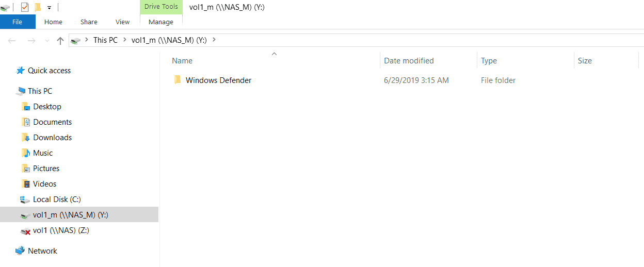
Task: Navigate back using the left arrow
Action: (x=12, y=40)
